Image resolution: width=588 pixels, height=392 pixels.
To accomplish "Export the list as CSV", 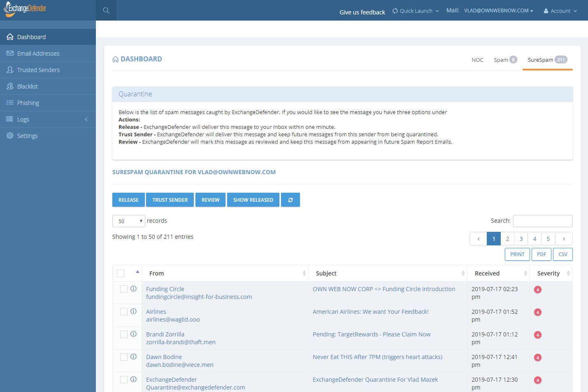I will (563, 254).
